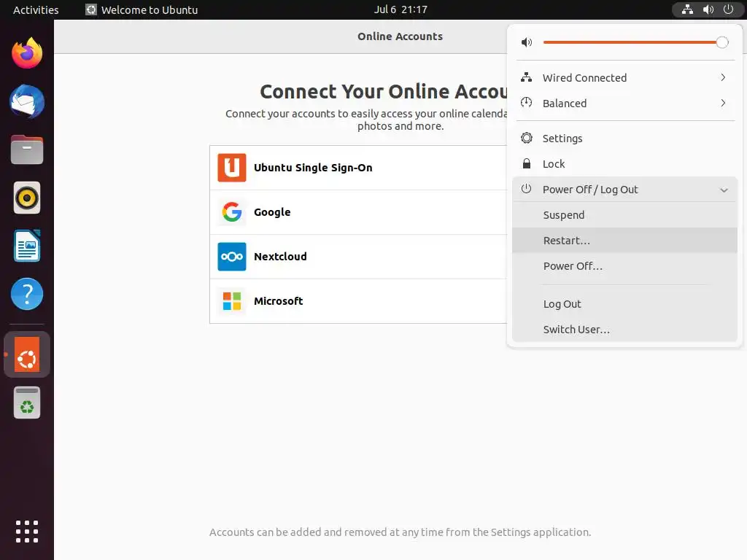This screenshot has width=747, height=560.
Task: Choose Switch User… from the power submenu
Action: [625, 330]
